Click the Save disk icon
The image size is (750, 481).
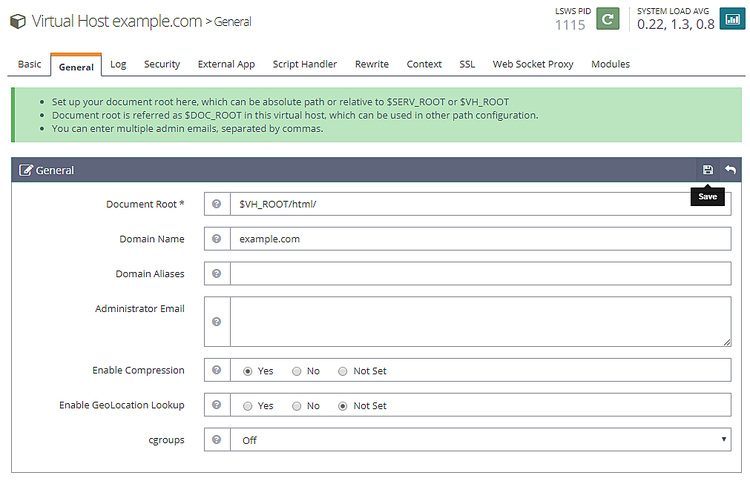pyautogui.click(x=708, y=170)
